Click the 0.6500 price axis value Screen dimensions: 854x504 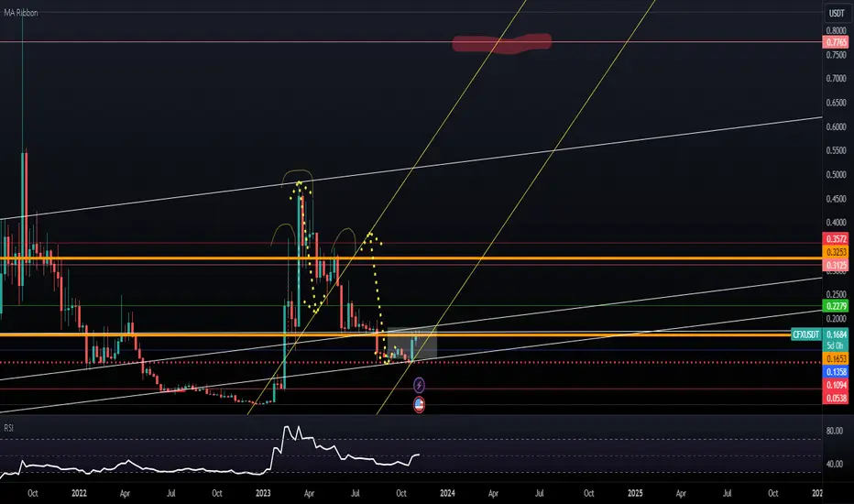[836, 103]
